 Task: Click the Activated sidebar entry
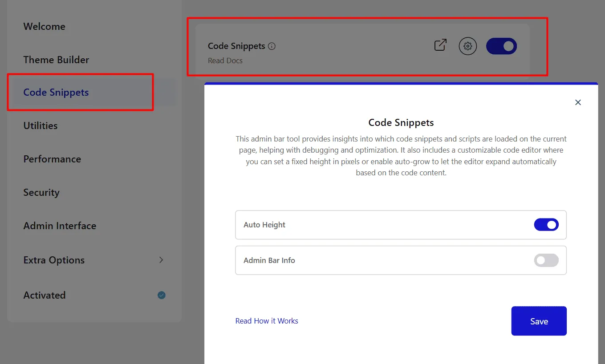(x=45, y=295)
